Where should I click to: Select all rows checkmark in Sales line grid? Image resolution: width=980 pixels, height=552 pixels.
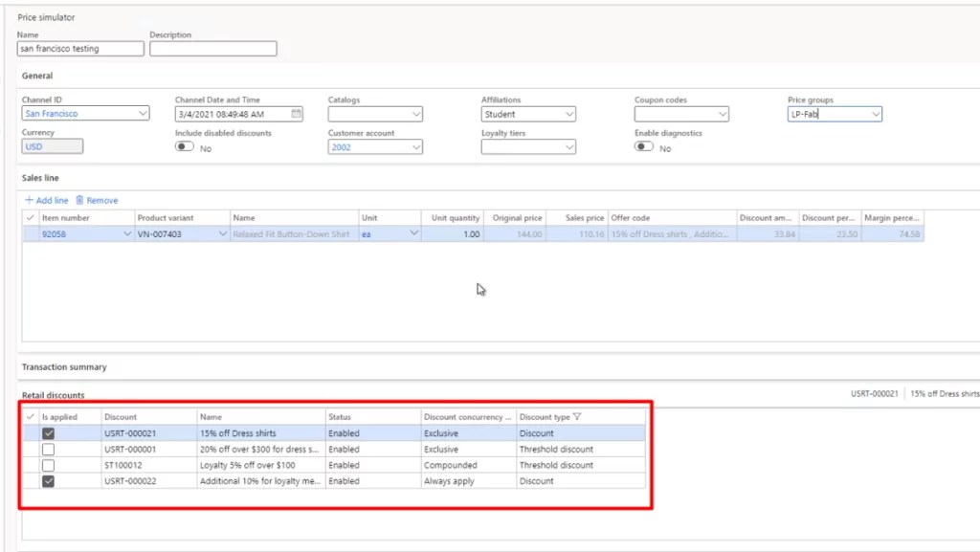point(30,217)
